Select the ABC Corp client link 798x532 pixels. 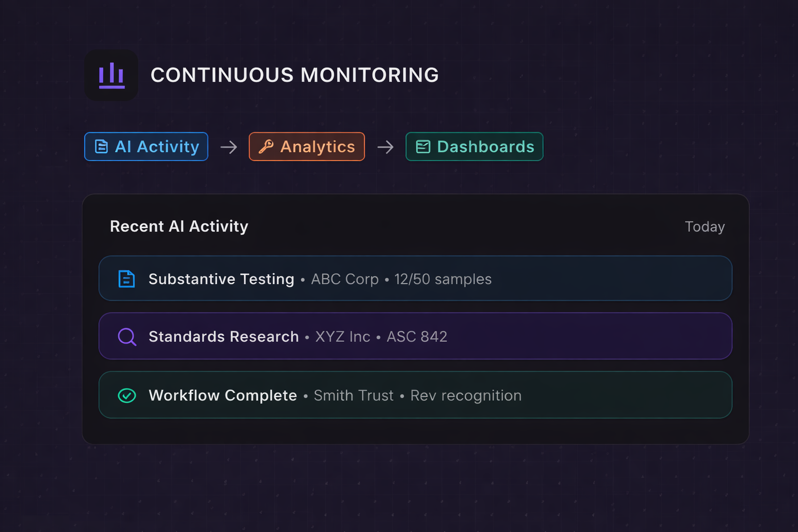[x=344, y=279]
